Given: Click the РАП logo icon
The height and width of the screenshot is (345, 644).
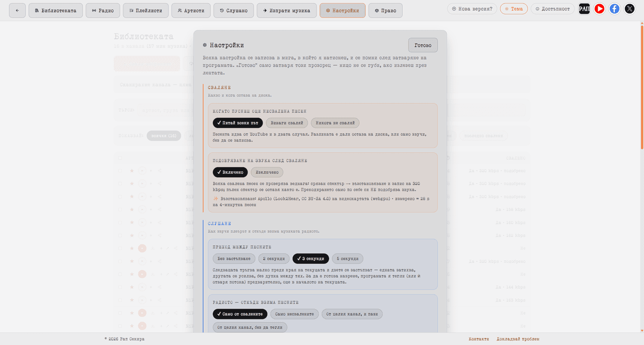Looking at the screenshot, I should tap(584, 9).
